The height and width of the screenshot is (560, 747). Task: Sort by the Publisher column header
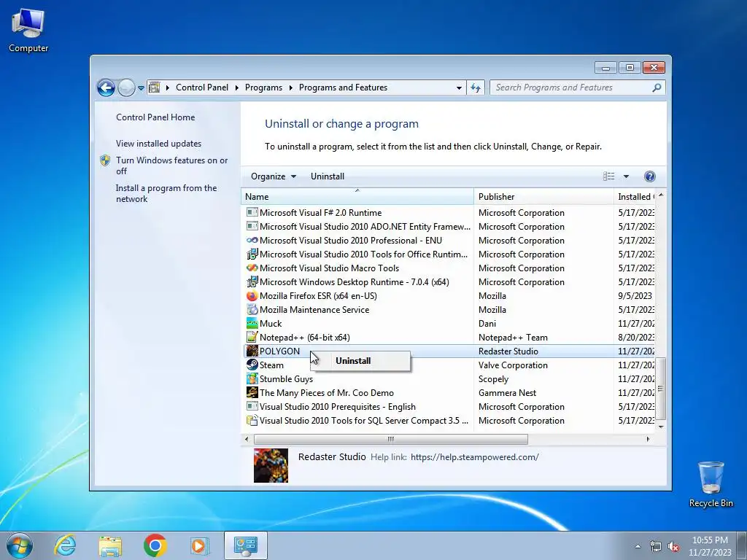click(543, 197)
